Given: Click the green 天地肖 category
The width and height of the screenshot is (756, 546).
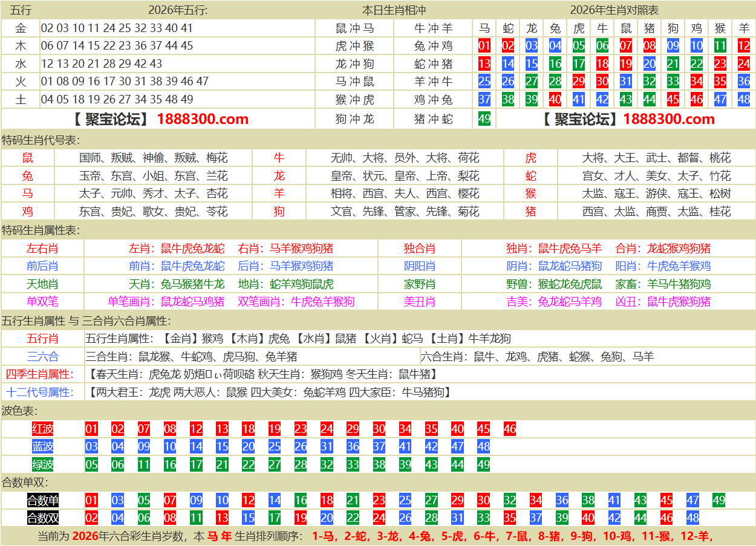Looking at the screenshot, I should click(42, 284).
